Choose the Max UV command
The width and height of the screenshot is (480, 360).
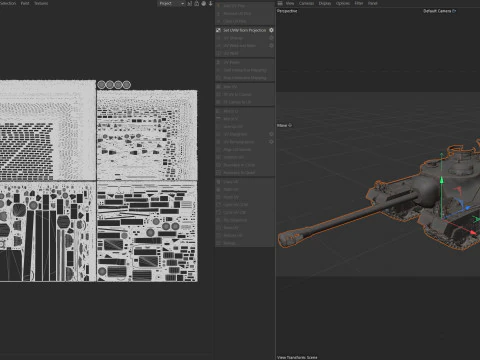click(245, 87)
